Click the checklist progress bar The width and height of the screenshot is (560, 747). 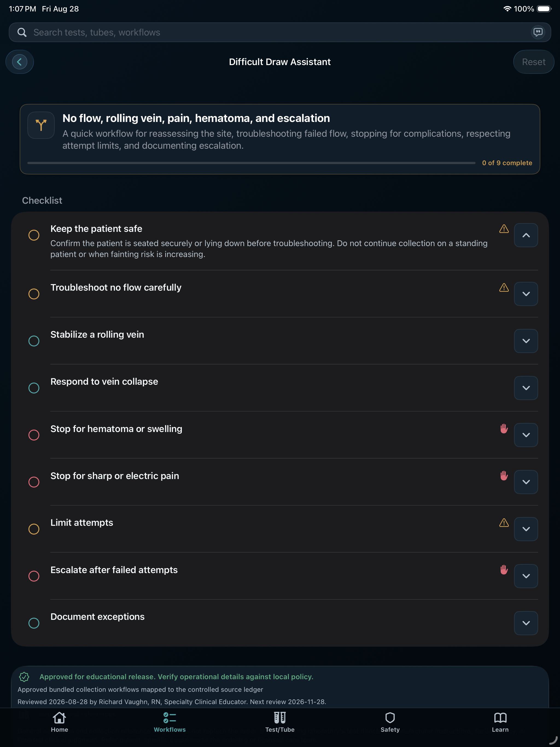(x=251, y=163)
